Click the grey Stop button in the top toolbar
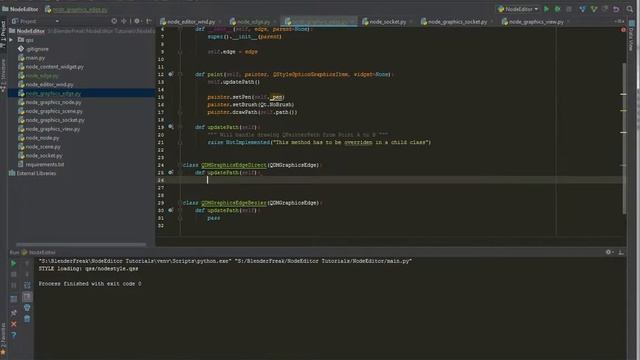 569,9
